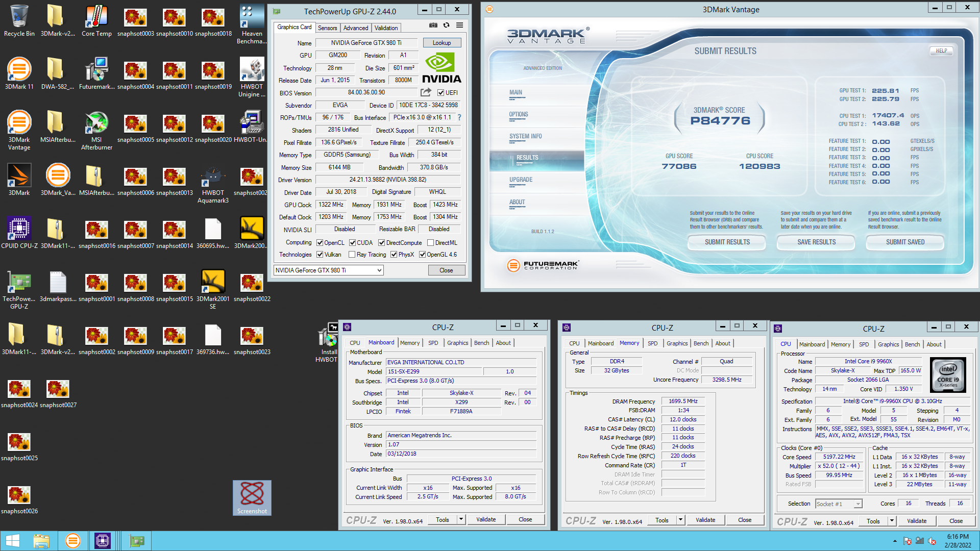Launch Heaven Benchmark desktop shortcut
The image size is (980, 551).
pyautogui.click(x=252, y=24)
